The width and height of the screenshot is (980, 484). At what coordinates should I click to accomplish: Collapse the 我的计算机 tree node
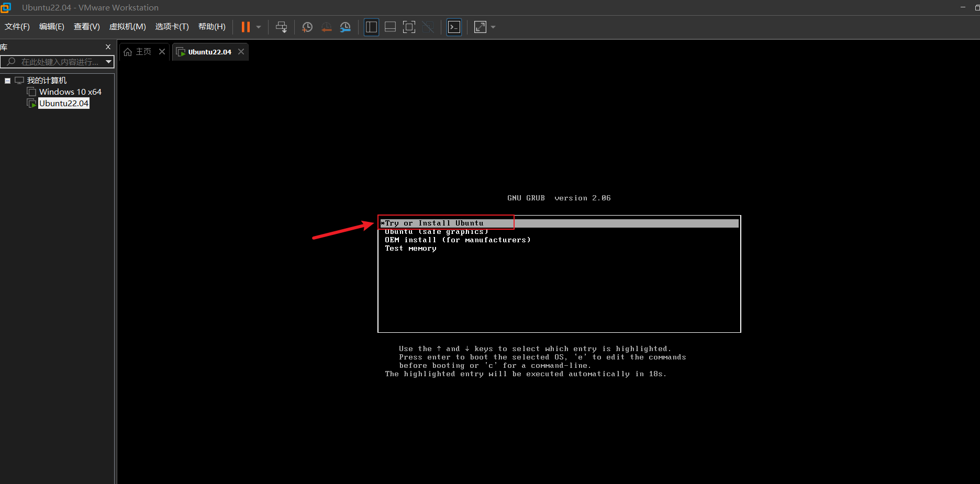coord(7,81)
